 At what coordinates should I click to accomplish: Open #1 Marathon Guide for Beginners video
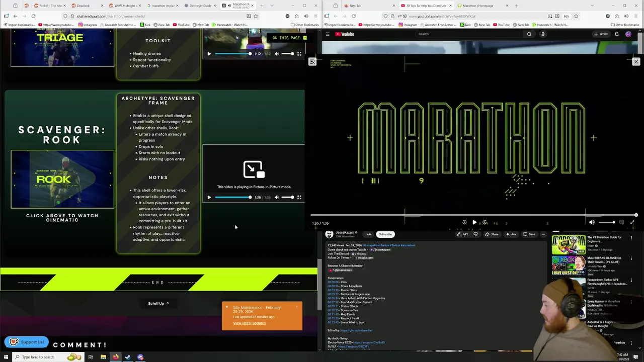pos(569,245)
